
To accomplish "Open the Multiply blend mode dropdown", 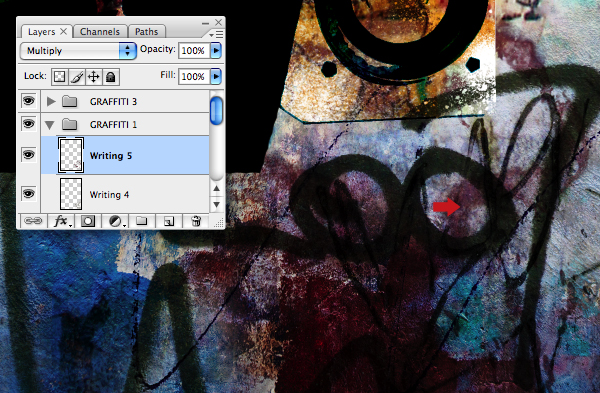I will pos(78,51).
